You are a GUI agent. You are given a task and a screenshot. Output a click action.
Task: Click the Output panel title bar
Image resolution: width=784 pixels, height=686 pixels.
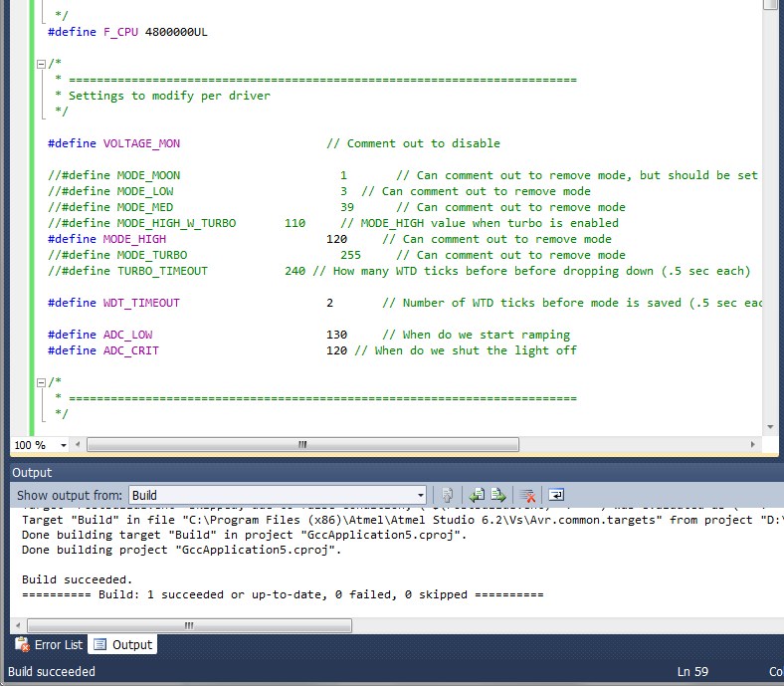(395, 472)
